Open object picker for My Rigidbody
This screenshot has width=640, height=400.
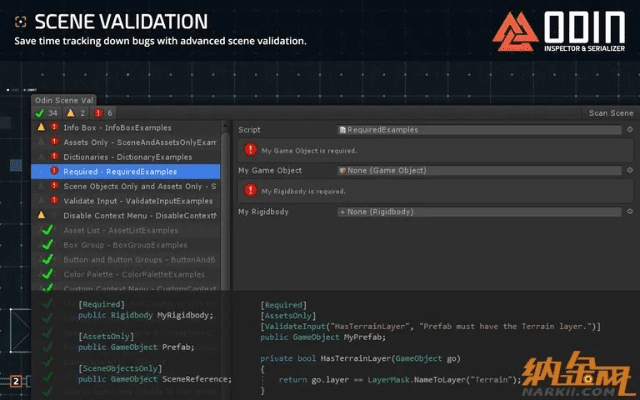pyautogui.click(x=629, y=212)
